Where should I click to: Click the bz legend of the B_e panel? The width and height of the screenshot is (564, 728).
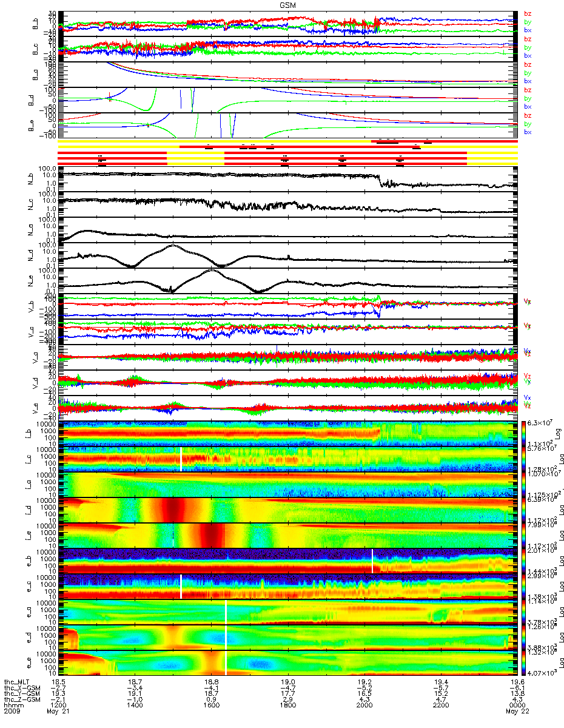pyautogui.click(x=528, y=115)
